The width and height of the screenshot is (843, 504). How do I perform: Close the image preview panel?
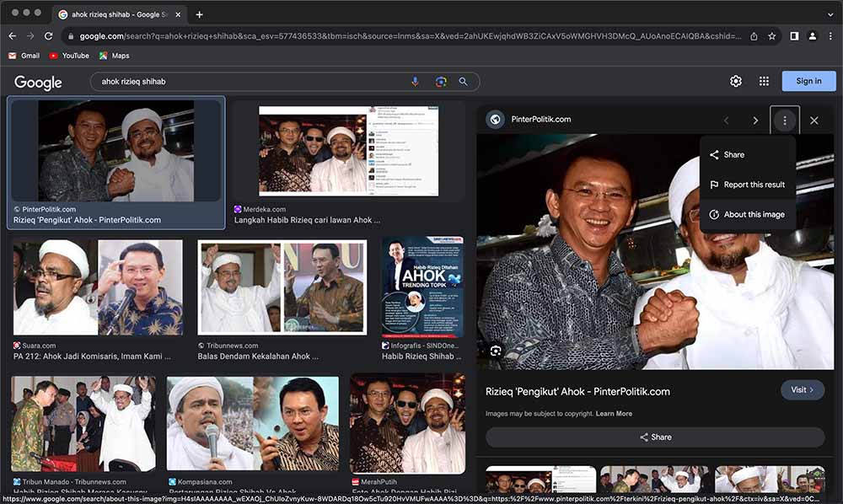[813, 121]
